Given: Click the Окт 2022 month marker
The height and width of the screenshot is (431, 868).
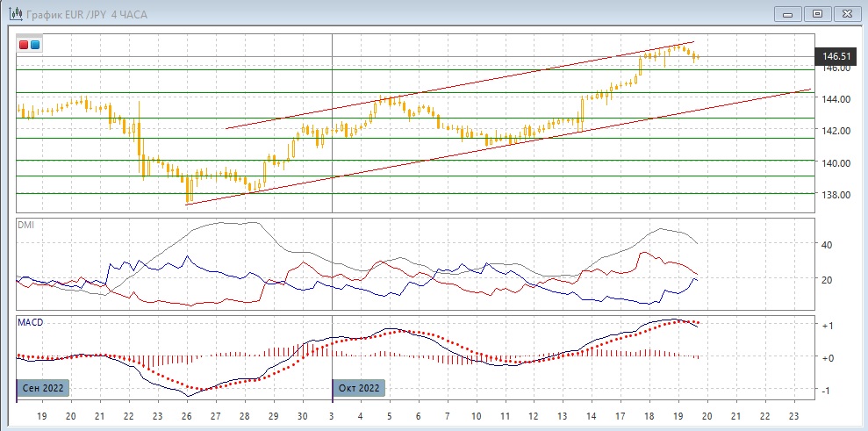Looking at the screenshot, I should point(358,387).
